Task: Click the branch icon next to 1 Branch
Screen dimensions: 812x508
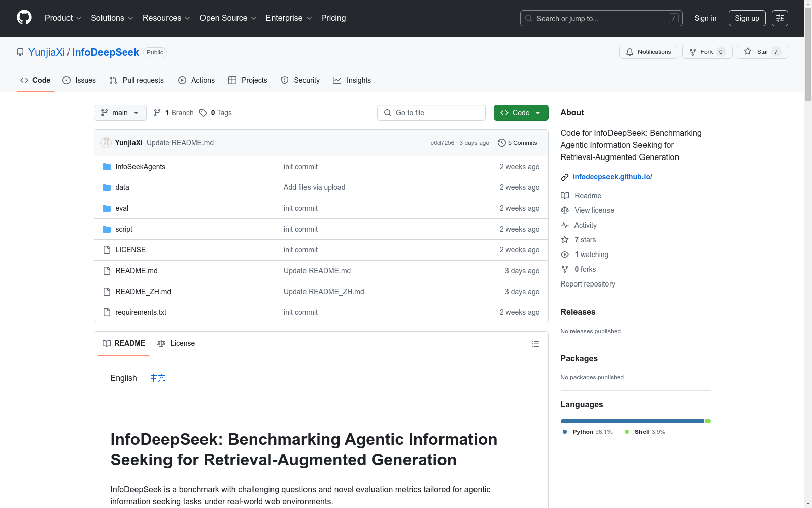Action: click(157, 113)
